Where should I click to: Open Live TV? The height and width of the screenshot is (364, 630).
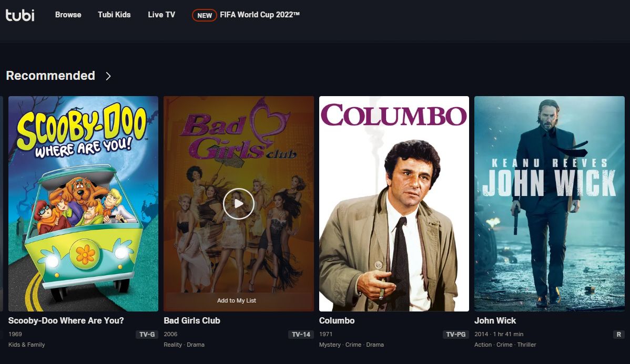pyautogui.click(x=161, y=15)
